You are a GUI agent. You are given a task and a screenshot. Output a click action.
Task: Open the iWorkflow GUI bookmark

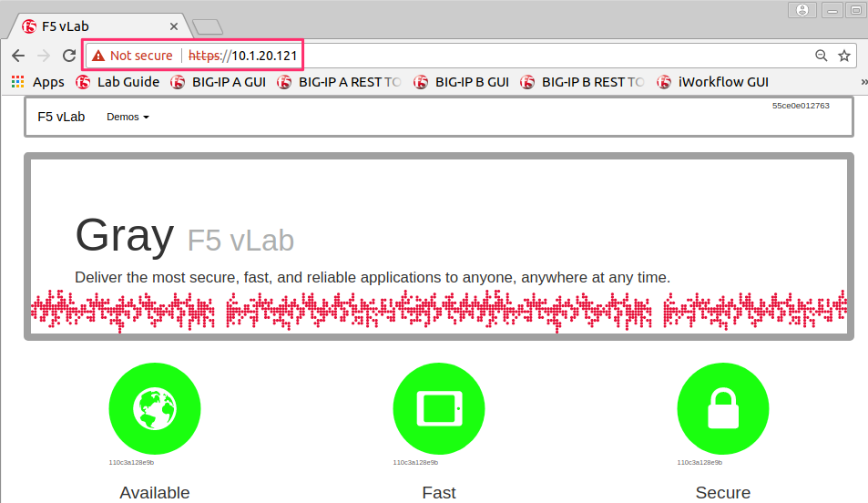pyautogui.click(x=712, y=82)
